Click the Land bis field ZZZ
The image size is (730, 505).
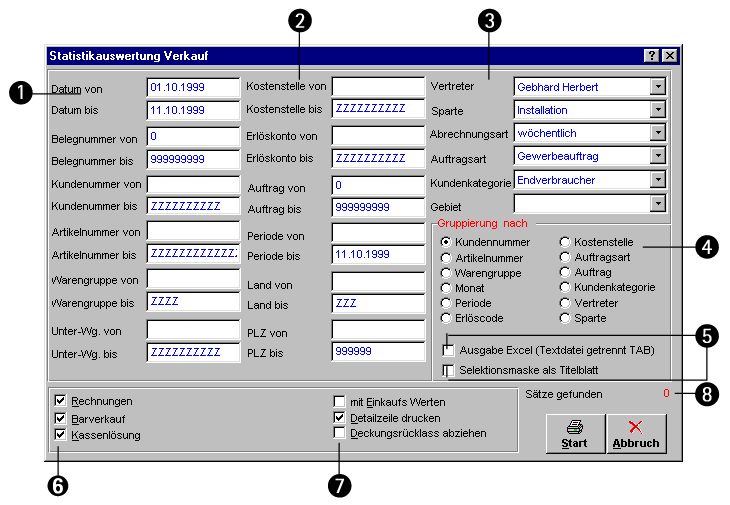378,303
